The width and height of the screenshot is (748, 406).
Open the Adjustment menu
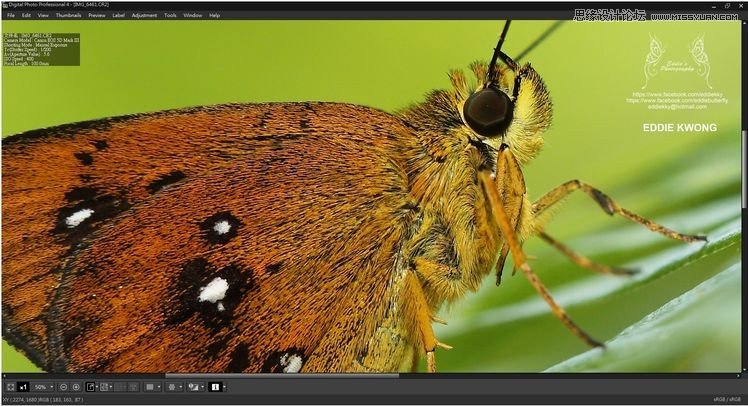[x=144, y=15]
